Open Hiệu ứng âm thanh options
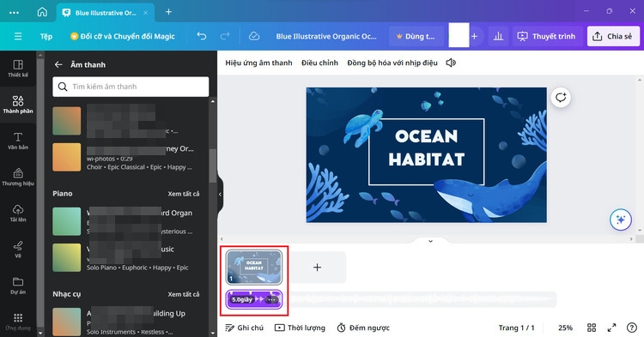This screenshot has width=644, height=337. [x=258, y=63]
